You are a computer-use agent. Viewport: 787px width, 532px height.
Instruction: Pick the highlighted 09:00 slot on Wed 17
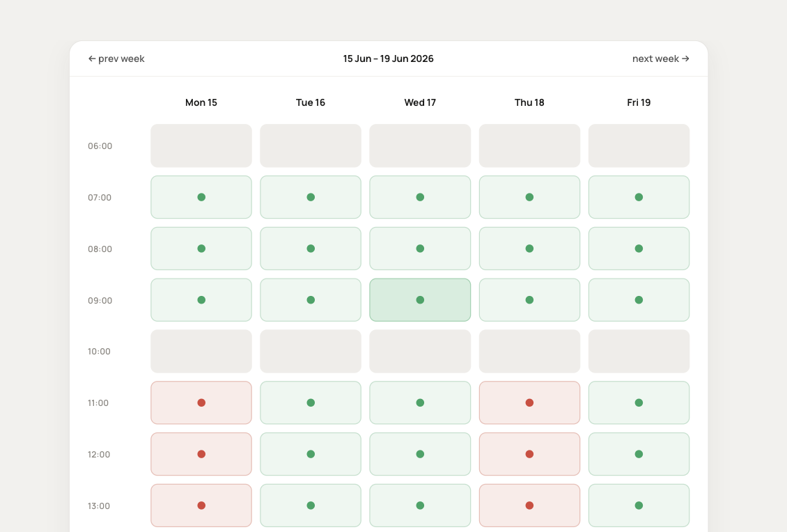tap(420, 300)
